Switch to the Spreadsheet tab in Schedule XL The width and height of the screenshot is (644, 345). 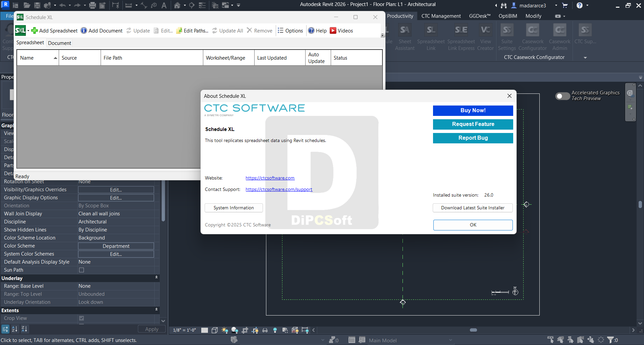[30, 43]
